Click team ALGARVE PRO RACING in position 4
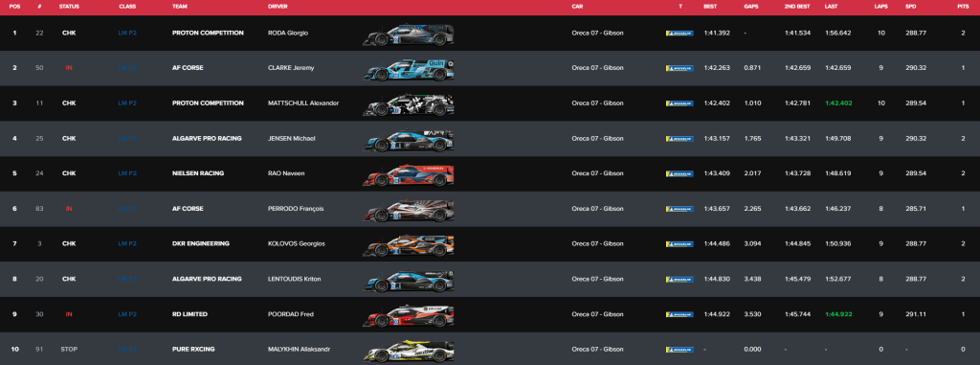980x365 pixels. pyautogui.click(x=207, y=138)
